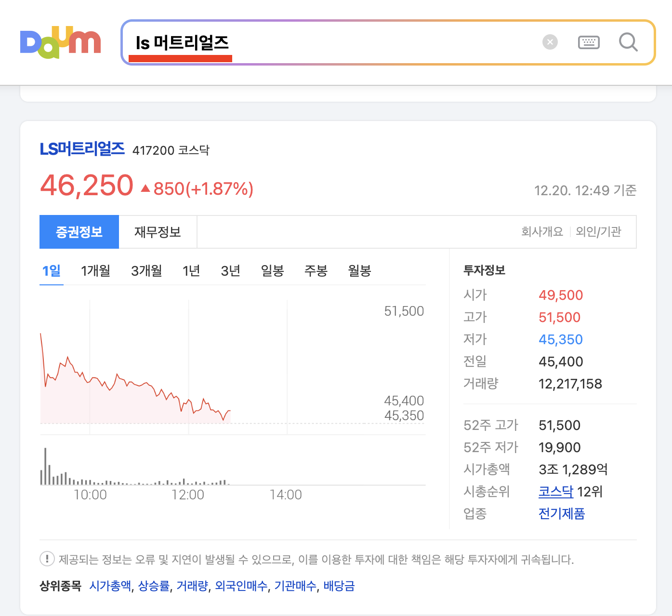Open the on-screen keyboard icon
The image size is (672, 616).
point(588,42)
